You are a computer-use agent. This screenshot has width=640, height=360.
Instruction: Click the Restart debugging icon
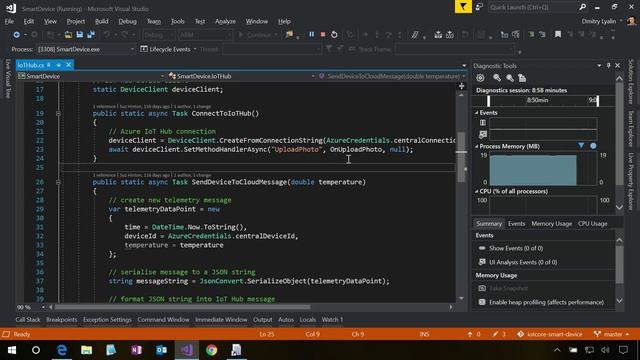334,35
